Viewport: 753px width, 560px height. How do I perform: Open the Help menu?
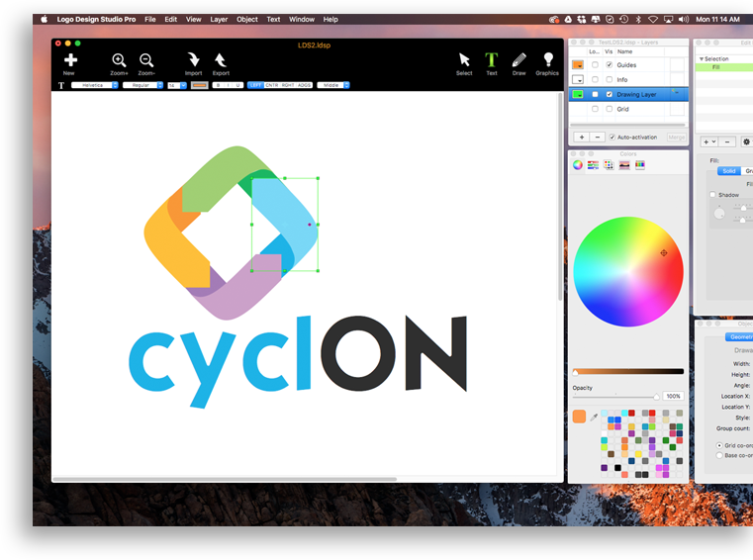click(330, 19)
